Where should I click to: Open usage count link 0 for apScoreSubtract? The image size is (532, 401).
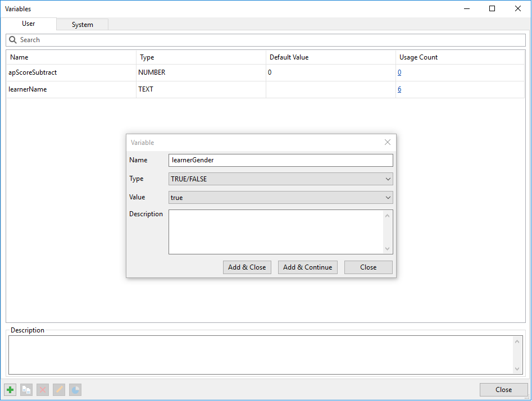tap(399, 72)
